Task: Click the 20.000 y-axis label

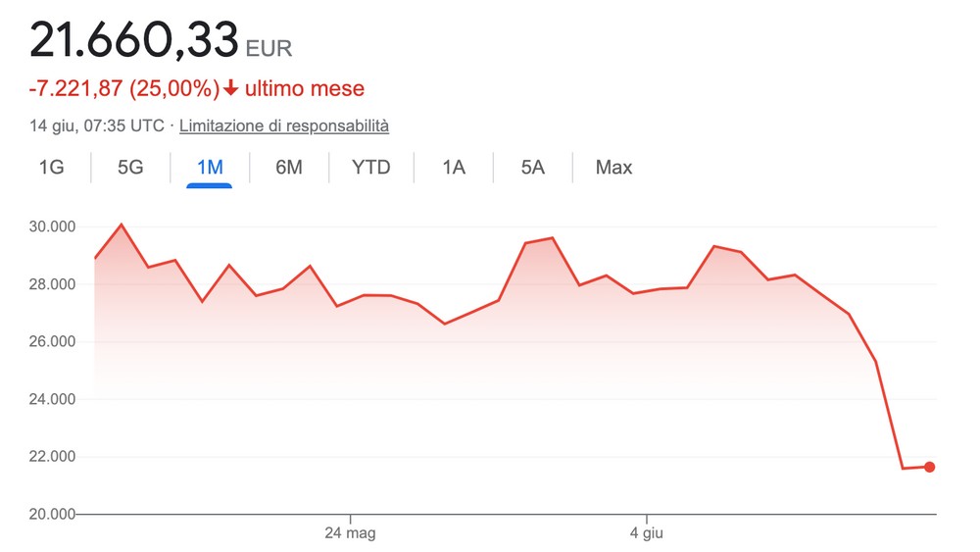Action: click(52, 514)
